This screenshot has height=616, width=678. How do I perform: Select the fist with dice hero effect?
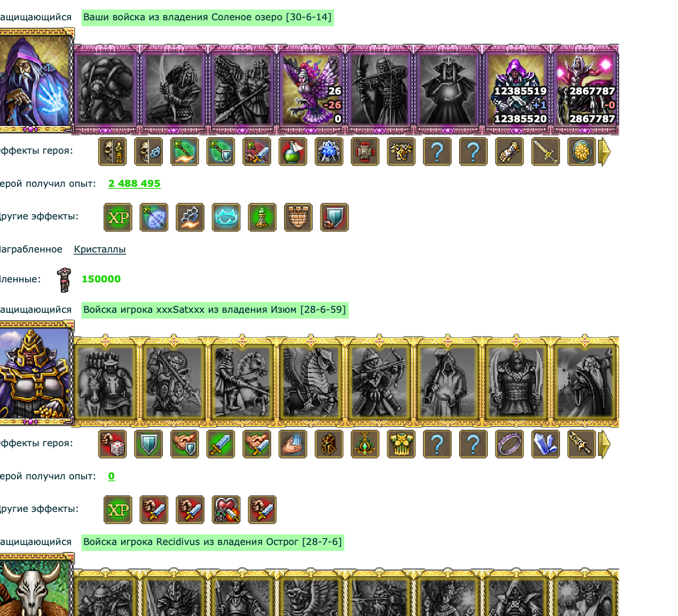(113, 444)
